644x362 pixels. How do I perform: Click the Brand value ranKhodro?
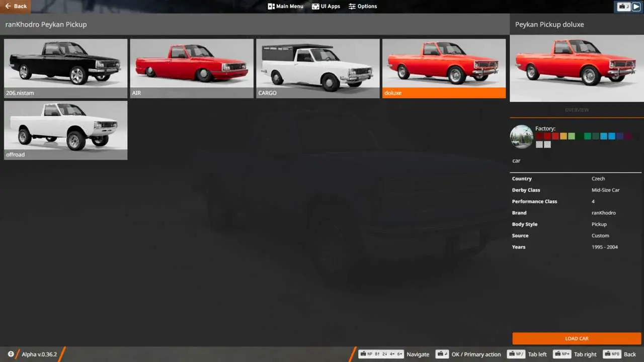604,213
